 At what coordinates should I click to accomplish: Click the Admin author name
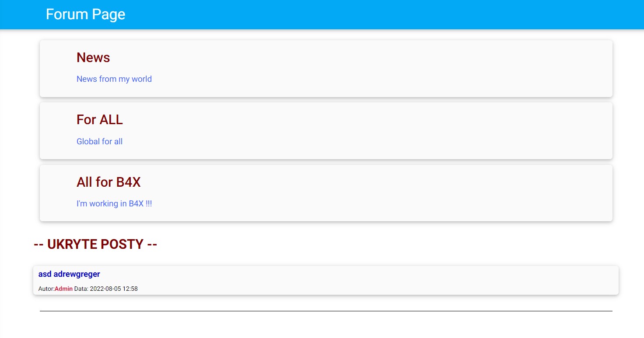click(63, 289)
